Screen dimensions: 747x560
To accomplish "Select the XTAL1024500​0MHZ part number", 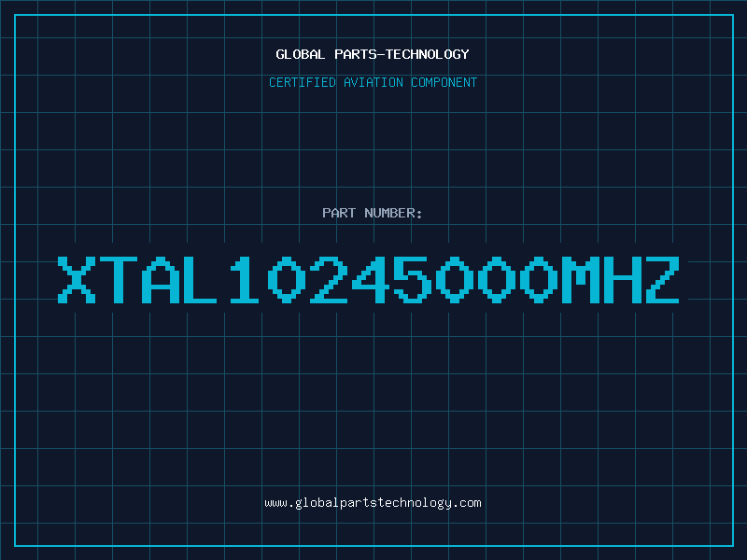I will click(368, 280).
